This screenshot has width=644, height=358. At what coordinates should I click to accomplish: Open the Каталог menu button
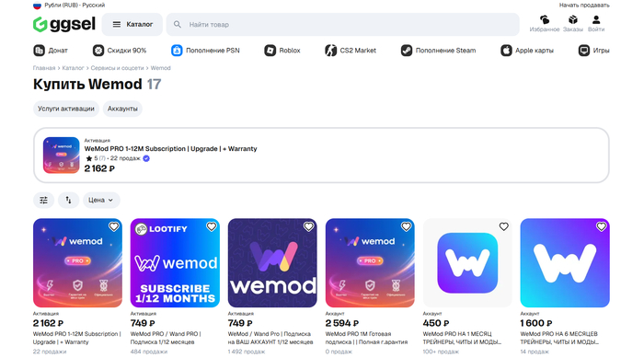pos(132,25)
